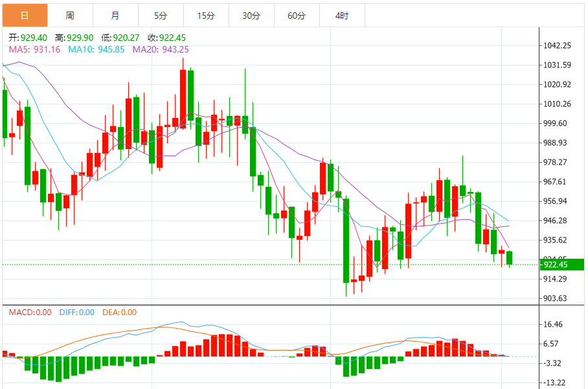This screenshot has height=389, width=588.
Task: Open the 5分 timeframe tab
Action: point(161,16)
